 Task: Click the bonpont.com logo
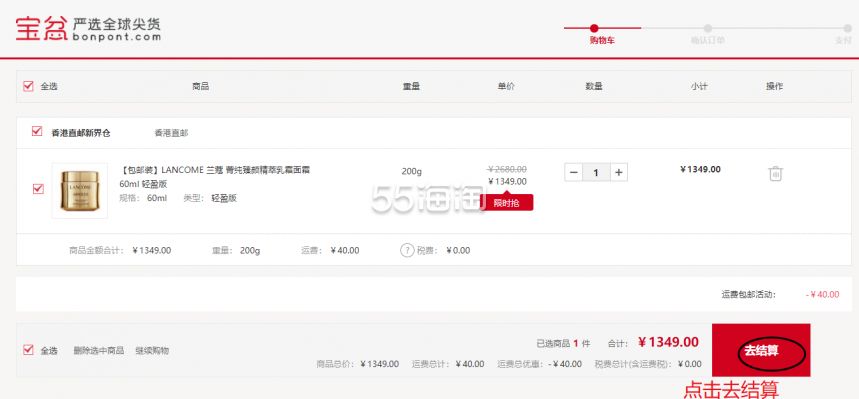tap(88, 28)
